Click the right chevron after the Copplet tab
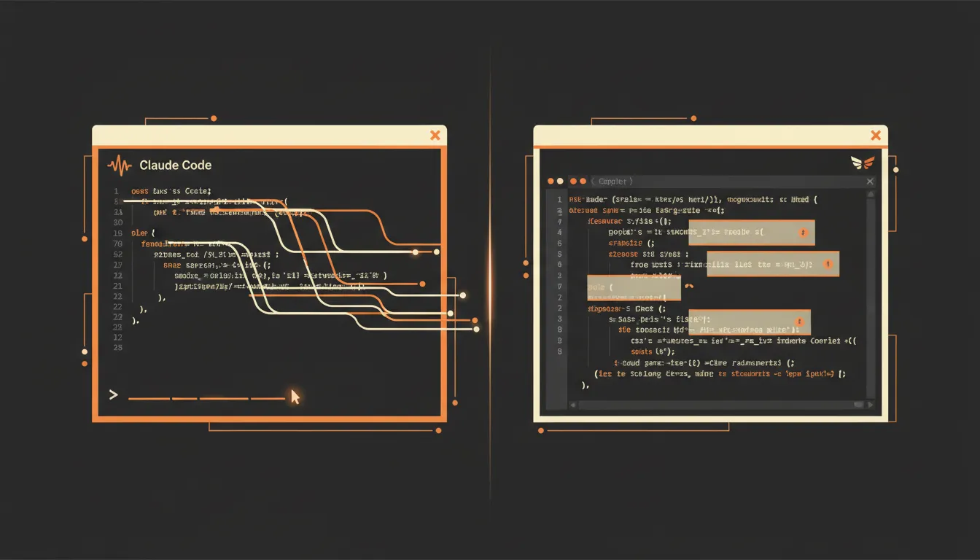980x560 pixels. click(631, 181)
